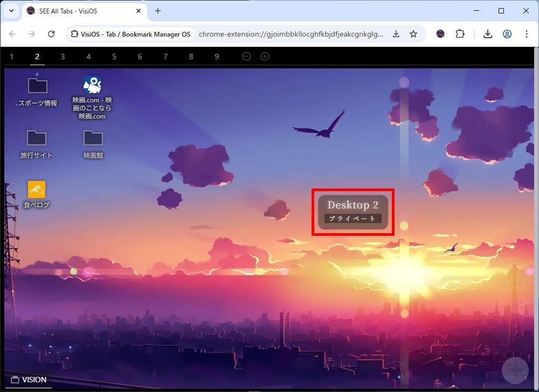Image resolution: width=539 pixels, height=392 pixels.
Task: Switch to desktop 5
Action: pos(114,57)
